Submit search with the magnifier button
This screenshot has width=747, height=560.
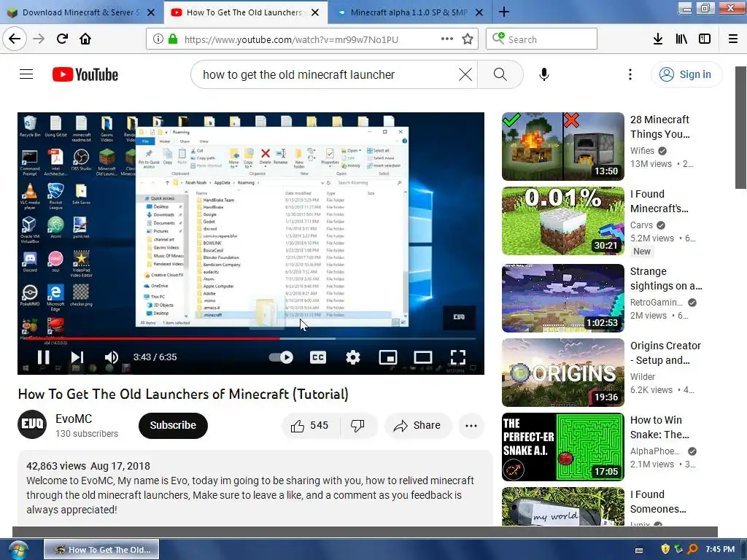(x=500, y=74)
